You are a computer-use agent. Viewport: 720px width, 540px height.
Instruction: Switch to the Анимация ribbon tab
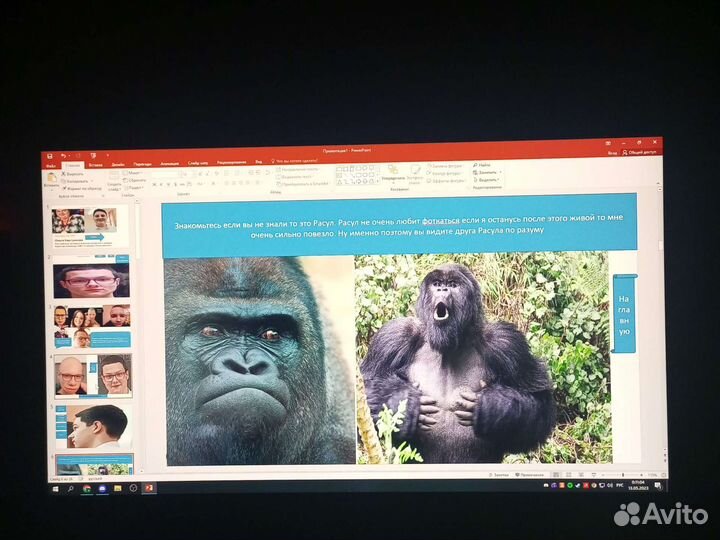[x=169, y=163]
